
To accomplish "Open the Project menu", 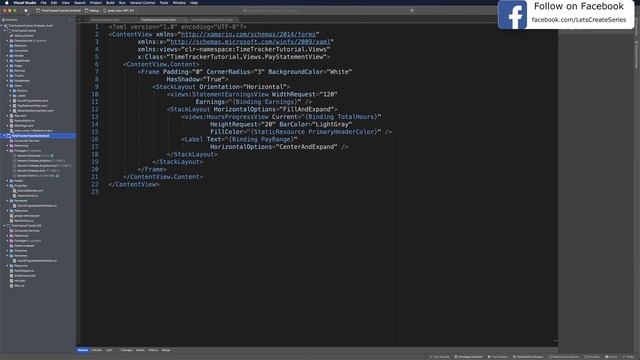I will click(96, 2).
